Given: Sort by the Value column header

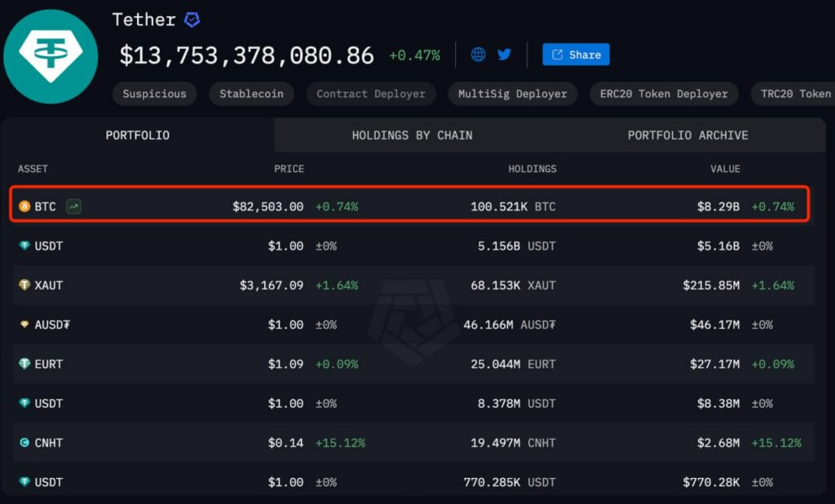Looking at the screenshot, I should [725, 169].
